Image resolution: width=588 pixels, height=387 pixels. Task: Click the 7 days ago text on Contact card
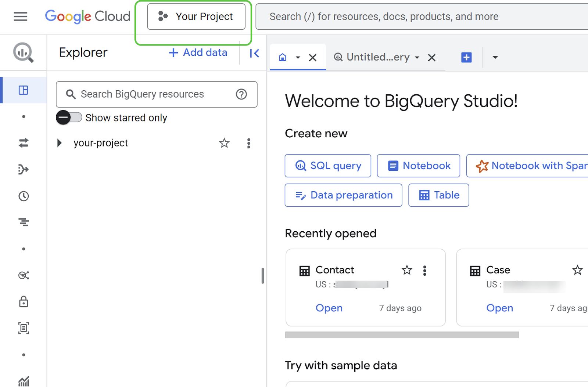(x=400, y=308)
